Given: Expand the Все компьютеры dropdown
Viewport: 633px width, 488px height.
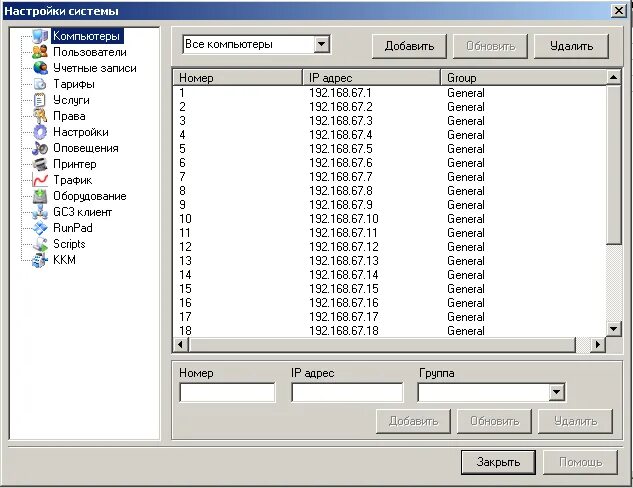Looking at the screenshot, I should [322, 44].
